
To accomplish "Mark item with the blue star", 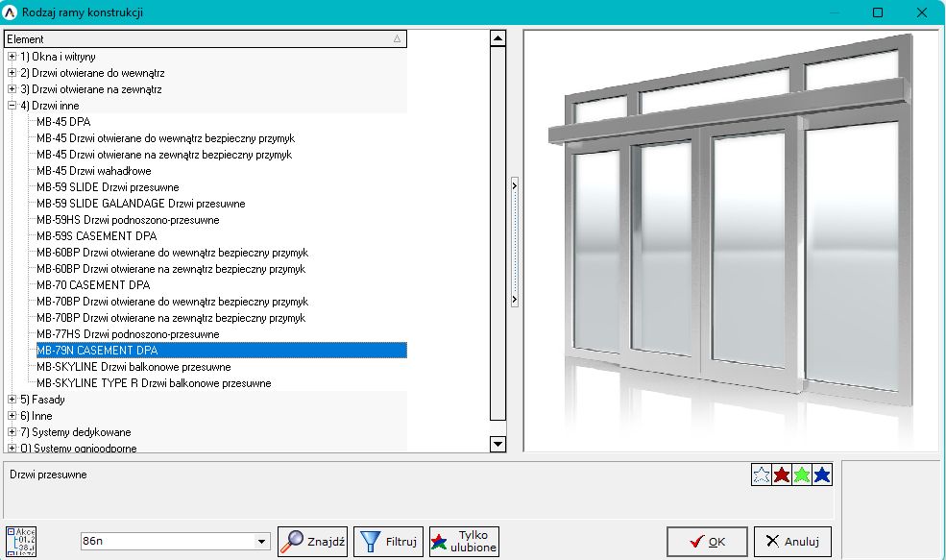I will 822,475.
